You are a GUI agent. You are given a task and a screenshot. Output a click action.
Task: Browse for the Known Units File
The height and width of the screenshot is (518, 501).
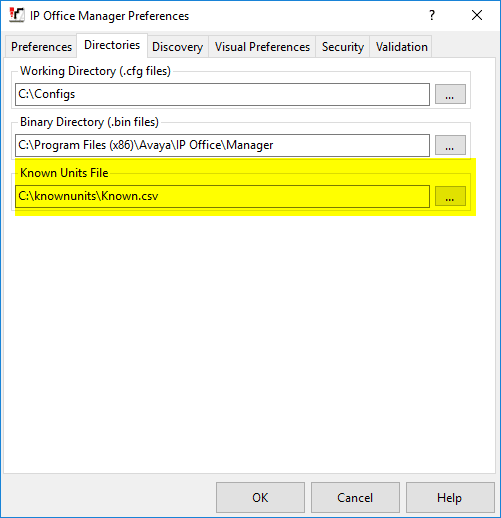tap(450, 196)
